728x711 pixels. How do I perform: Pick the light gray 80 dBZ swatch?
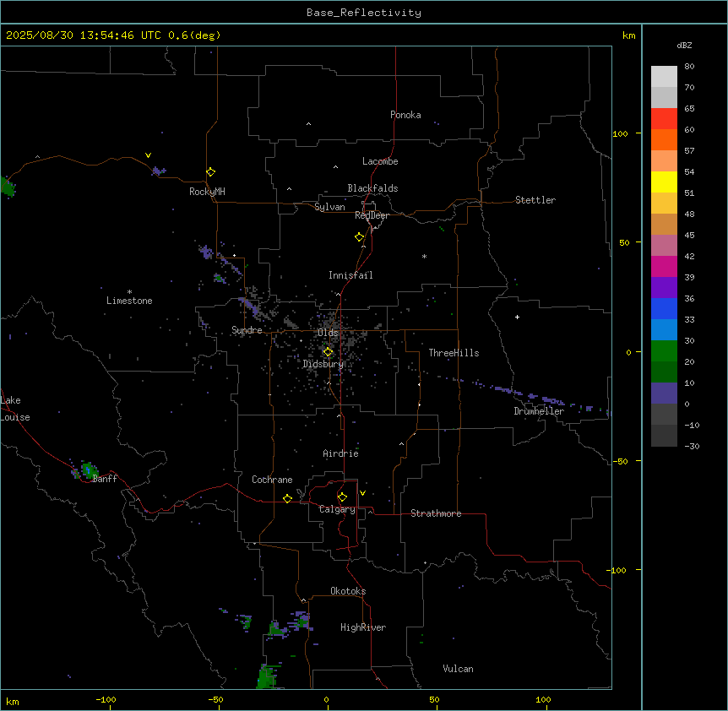click(664, 77)
